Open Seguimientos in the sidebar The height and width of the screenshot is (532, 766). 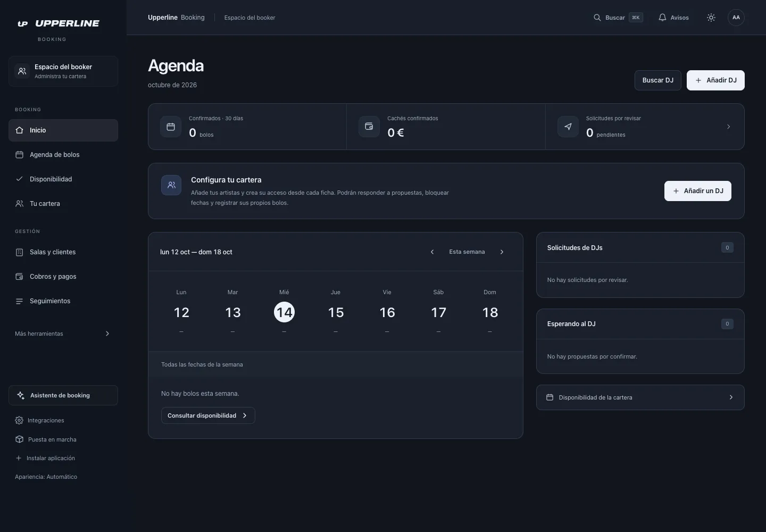point(63,301)
